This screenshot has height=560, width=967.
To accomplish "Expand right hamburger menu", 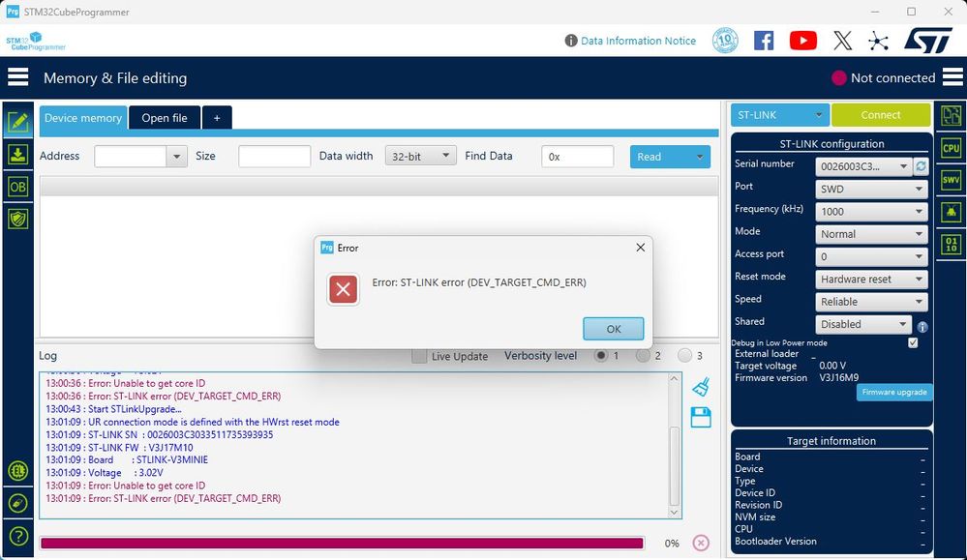I will point(952,77).
